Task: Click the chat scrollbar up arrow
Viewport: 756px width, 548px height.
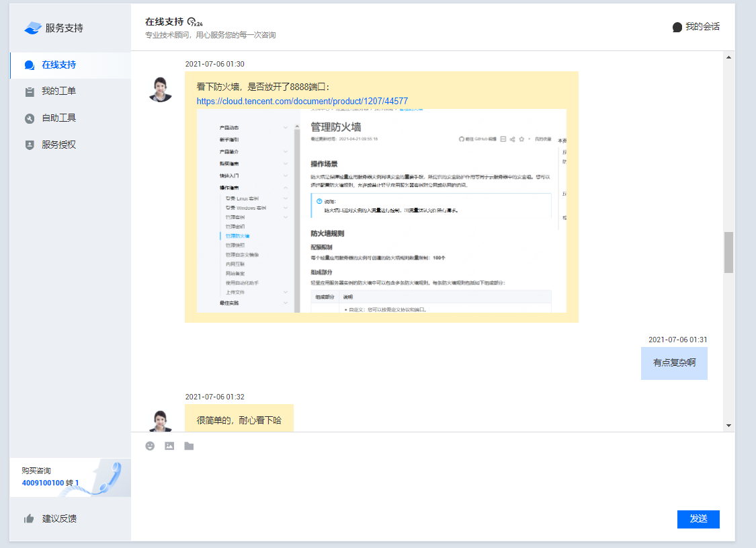Action: (728, 57)
